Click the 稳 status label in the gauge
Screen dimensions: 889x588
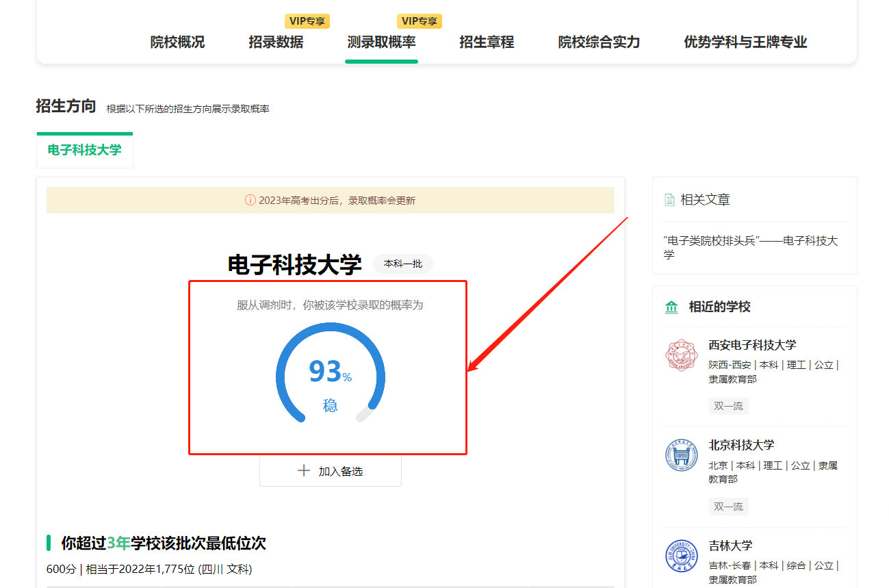(x=331, y=406)
